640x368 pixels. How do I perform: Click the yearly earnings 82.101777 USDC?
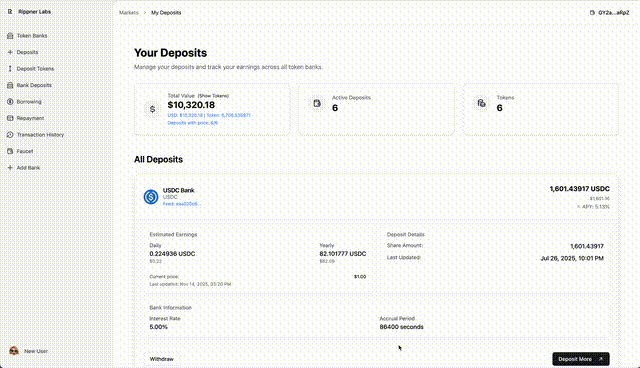point(343,254)
